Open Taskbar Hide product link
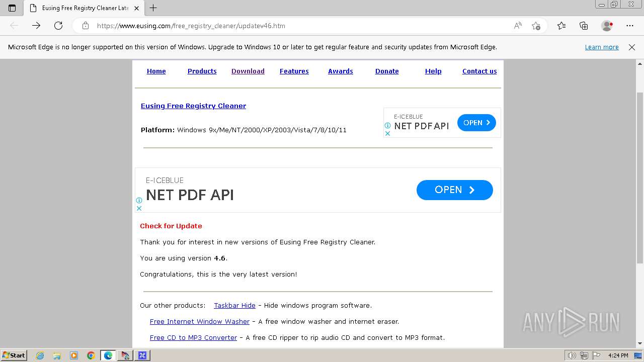 pyautogui.click(x=234, y=306)
